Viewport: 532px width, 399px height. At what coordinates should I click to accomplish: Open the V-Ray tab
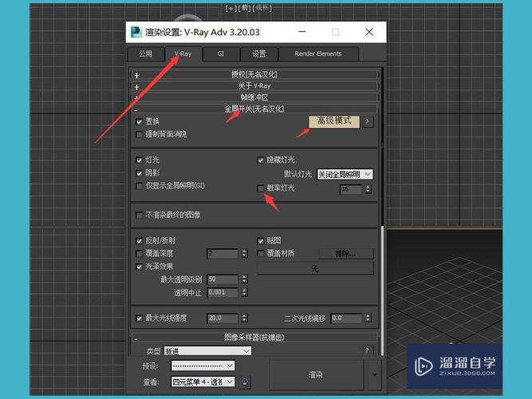click(183, 53)
